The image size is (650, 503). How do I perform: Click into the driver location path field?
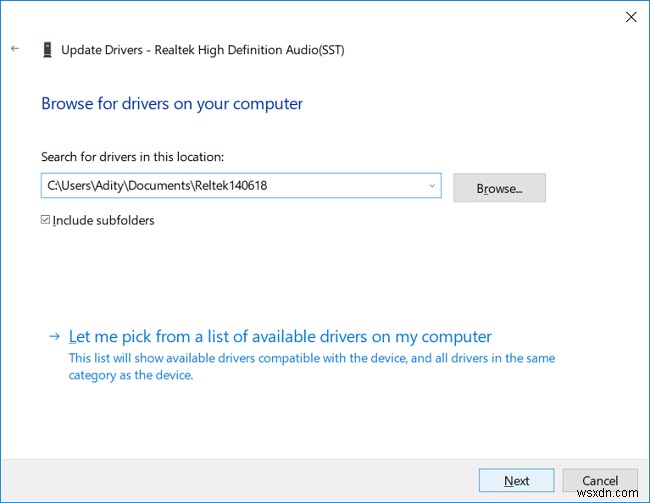click(x=230, y=185)
